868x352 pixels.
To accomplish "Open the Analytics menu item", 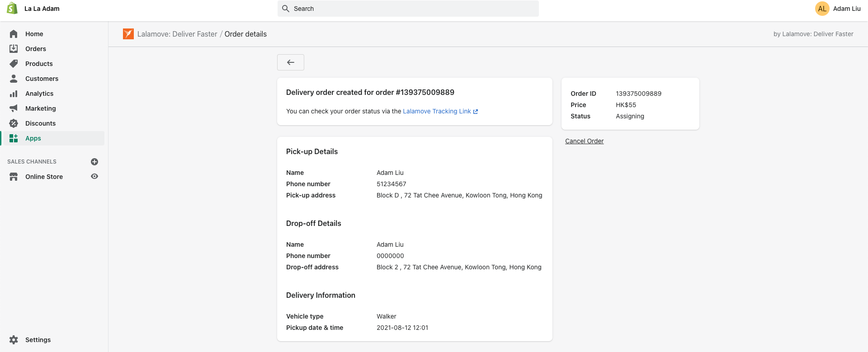I will (x=52, y=94).
